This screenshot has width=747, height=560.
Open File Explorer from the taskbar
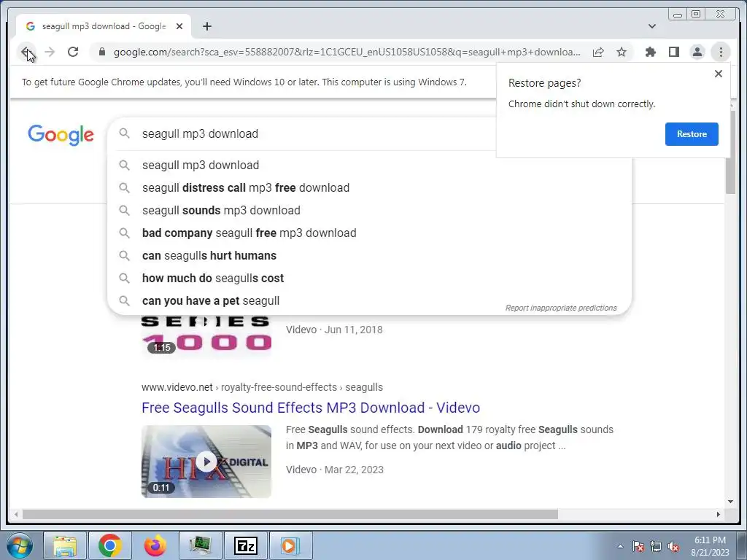pyautogui.click(x=65, y=545)
